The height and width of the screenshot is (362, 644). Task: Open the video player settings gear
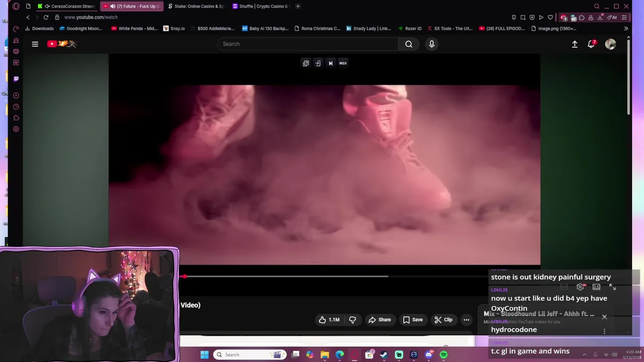coord(580,287)
